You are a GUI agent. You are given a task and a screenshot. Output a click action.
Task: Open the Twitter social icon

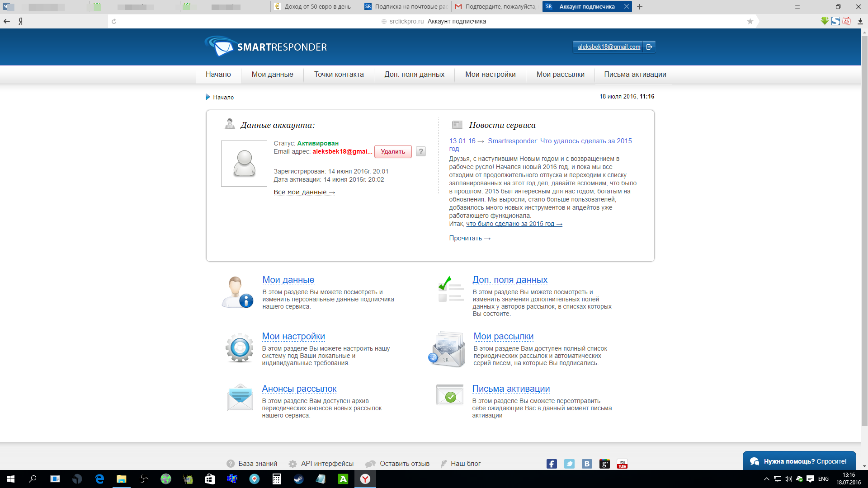(569, 464)
